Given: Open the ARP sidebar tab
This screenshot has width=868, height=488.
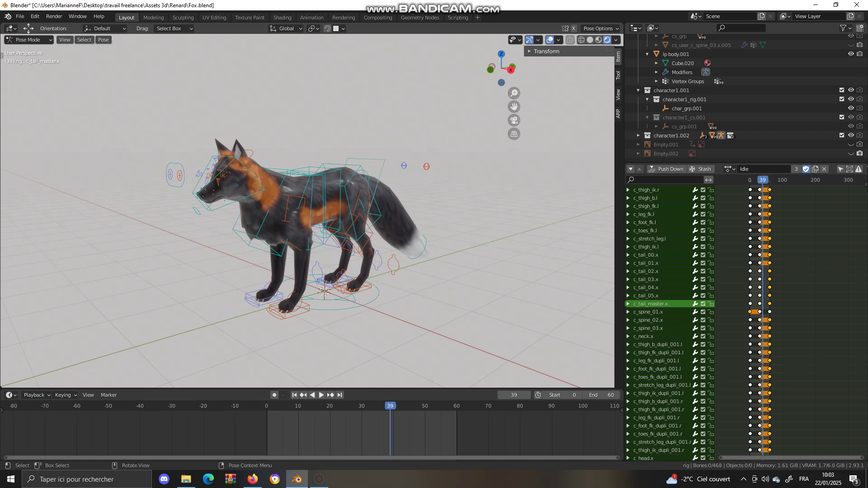Looking at the screenshot, I should [x=618, y=113].
